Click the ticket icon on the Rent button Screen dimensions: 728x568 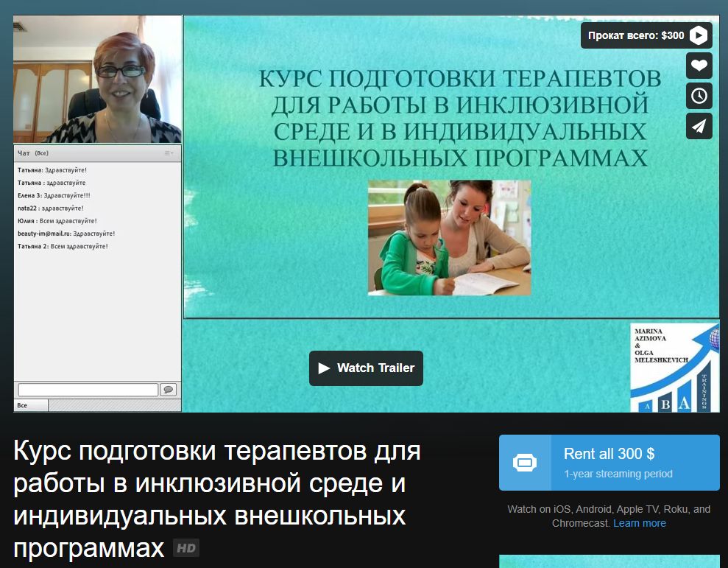point(524,463)
